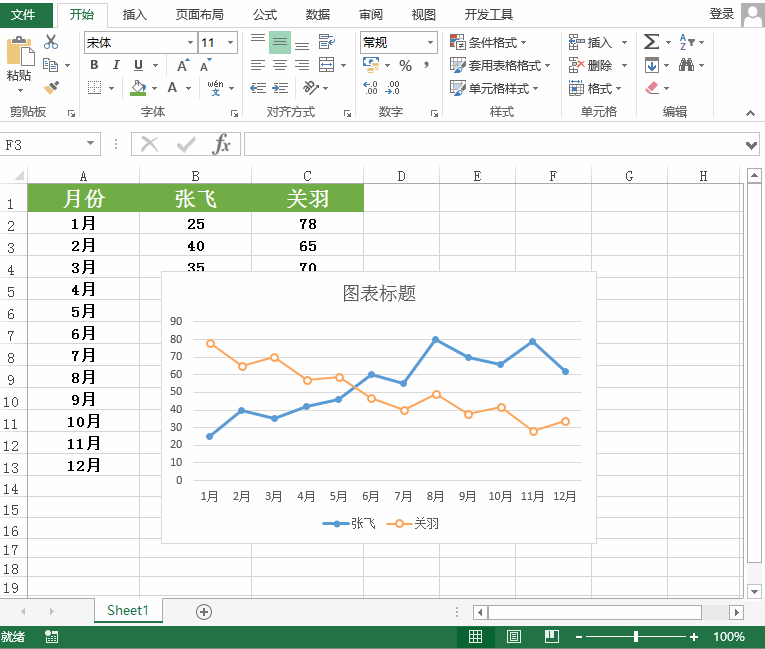Click the insert function fx icon
The height and width of the screenshot is (649, 765).
222,144
